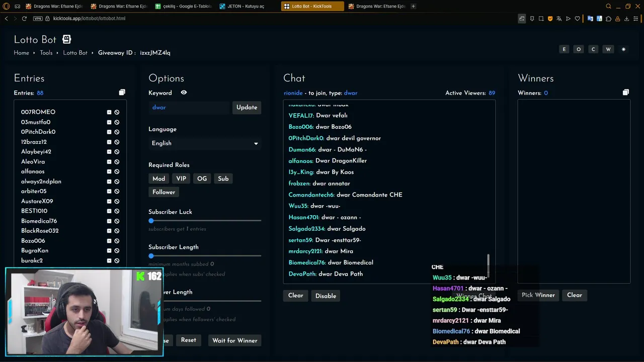Click the Update keyword button
The height and width of the screenshot is (362, 644).
[x=247, y=108]
